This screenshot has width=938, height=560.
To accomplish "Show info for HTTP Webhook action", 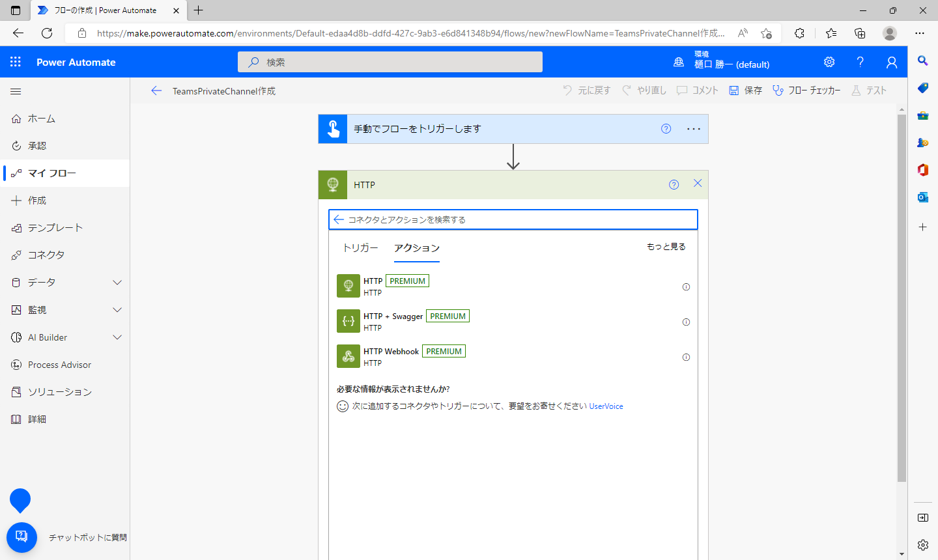I will click(x=686, y=357).
